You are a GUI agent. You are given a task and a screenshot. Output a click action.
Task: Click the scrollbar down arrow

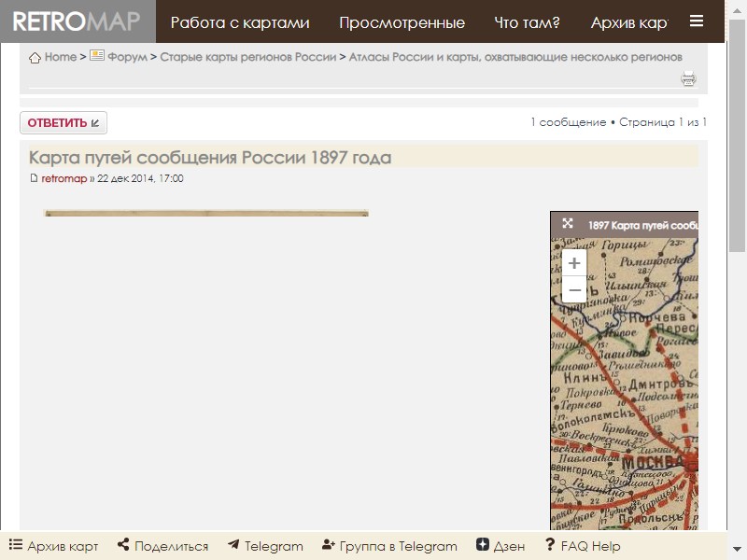[737, 550]
